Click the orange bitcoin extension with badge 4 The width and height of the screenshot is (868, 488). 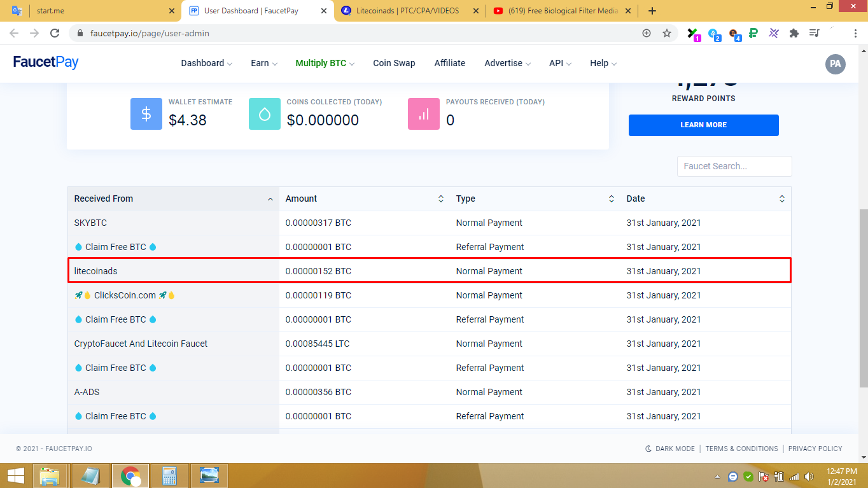734,33
